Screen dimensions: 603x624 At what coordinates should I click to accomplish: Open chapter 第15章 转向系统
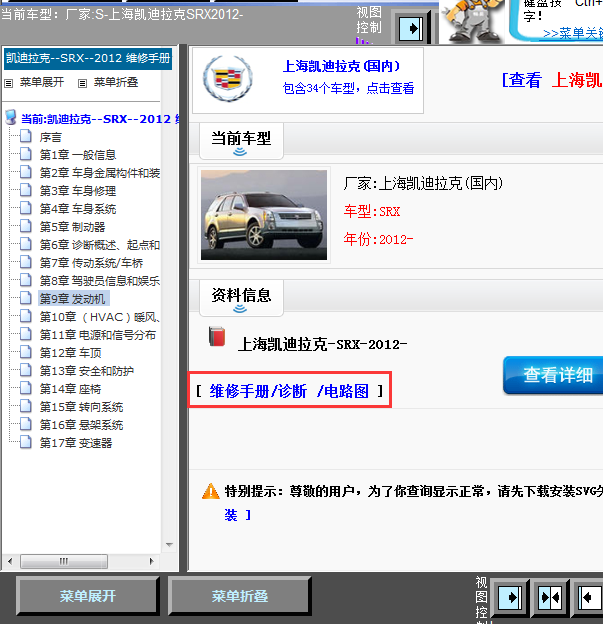(x=81, y=407)
